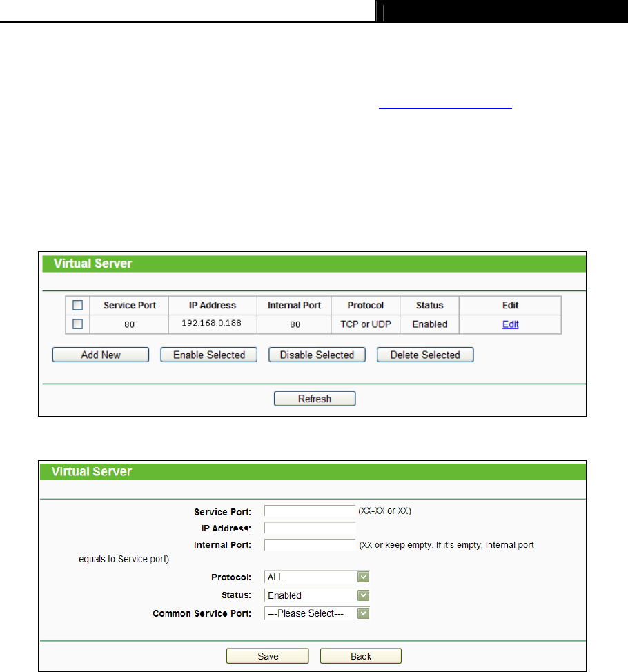Screen dimensions: 628x672
Task: Click the Status column header
Action: [429, 305]
